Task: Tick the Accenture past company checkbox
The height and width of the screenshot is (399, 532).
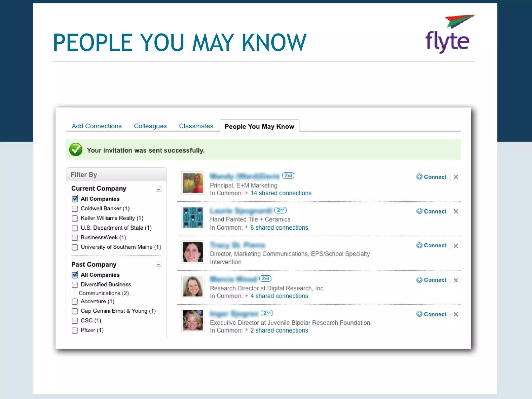Action: (75, 301)
